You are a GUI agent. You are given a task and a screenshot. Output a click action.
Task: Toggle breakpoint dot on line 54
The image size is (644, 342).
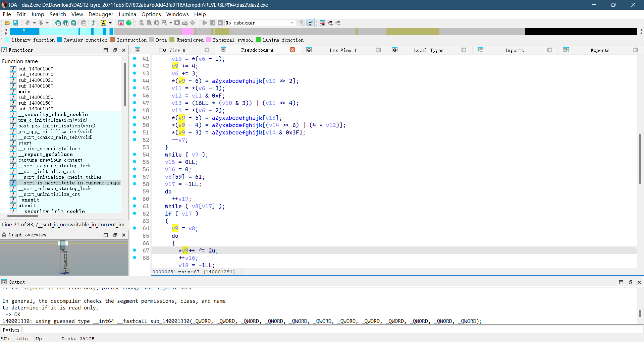135,154
